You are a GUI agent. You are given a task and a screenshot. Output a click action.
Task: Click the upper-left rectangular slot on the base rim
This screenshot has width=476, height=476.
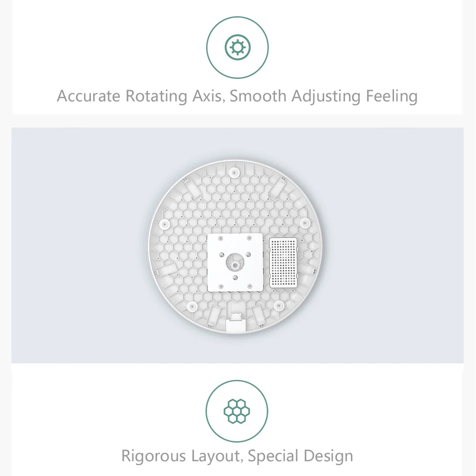(x=191, y=188)
